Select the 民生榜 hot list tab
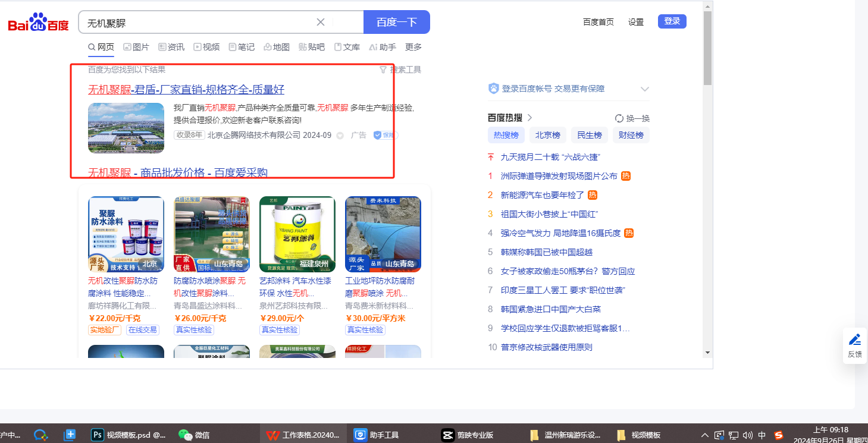Viewport: 868px width, 443px height. tap(590, 135)
